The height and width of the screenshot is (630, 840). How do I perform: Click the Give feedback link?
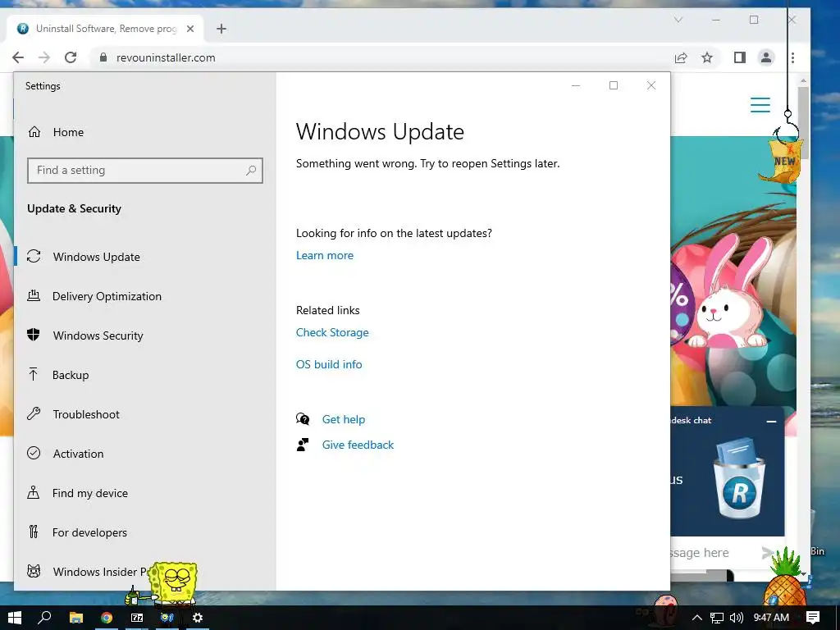(x=358, y=445)
